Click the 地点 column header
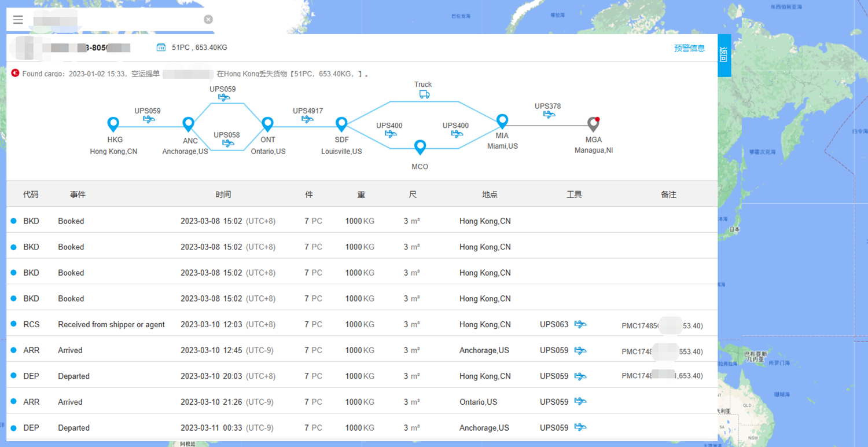 (490, 195)
